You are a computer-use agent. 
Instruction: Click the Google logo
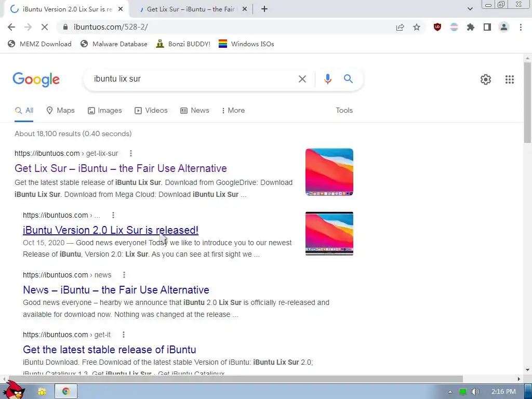click(36, 79)
